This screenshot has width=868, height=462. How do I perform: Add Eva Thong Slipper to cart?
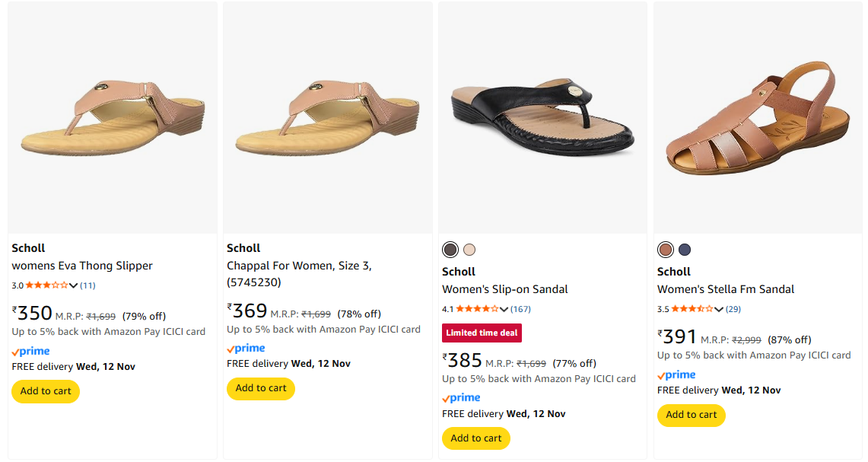coord(46,391)
